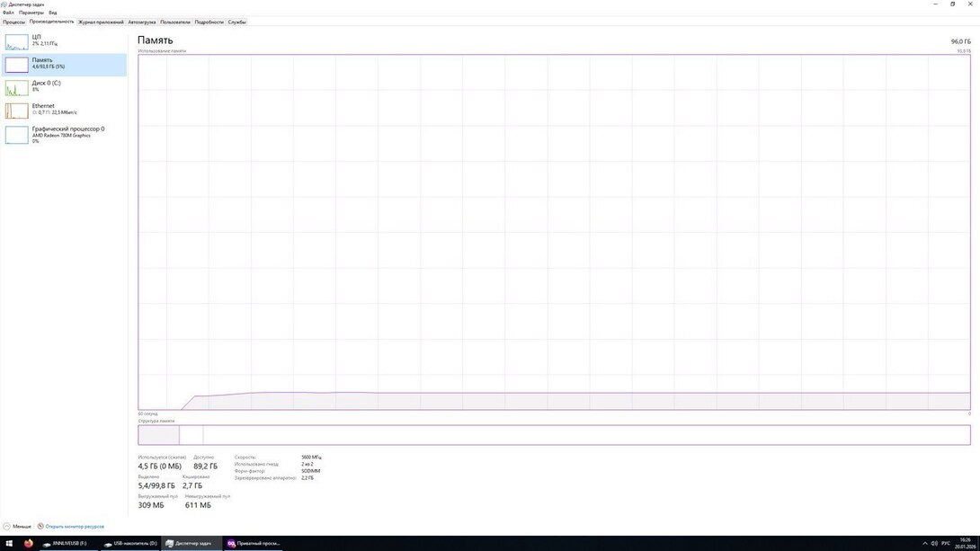Collapse Task Manager with the Меньше button
This screenshot has width=980, height=551.
17,526
